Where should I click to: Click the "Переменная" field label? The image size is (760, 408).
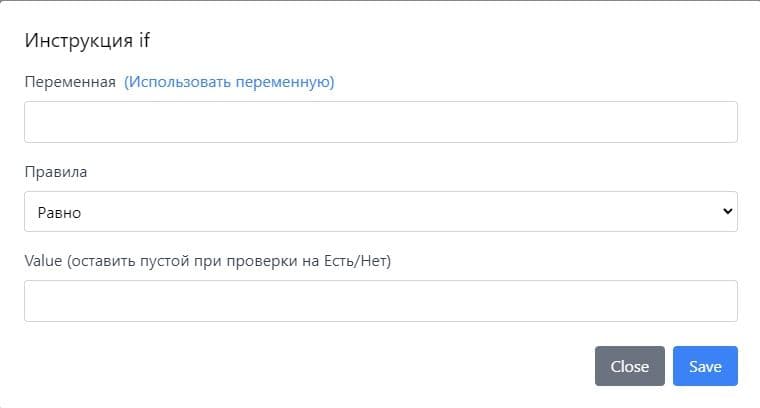(x=70, y=82)
